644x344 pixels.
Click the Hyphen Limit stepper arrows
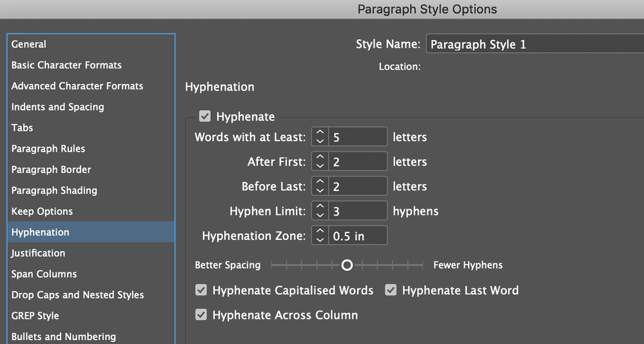pyautogui.click(x=320, y=211)
